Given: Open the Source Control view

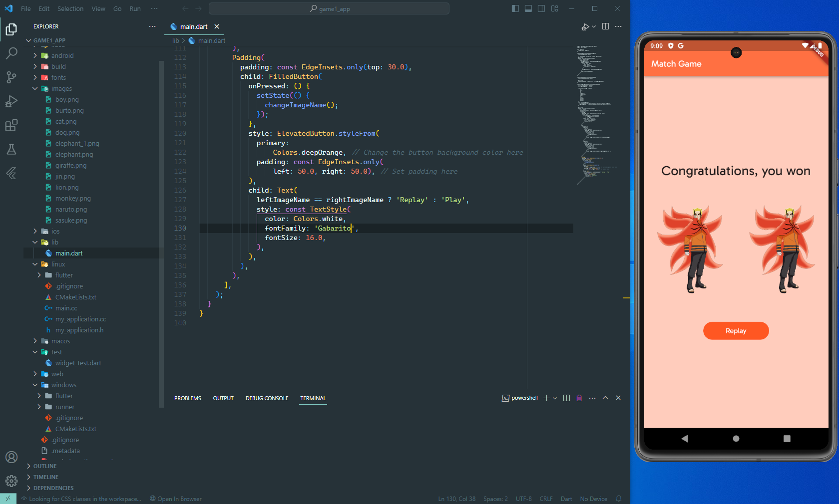Looking at the screenshot, I should click(x=11, y=77).
